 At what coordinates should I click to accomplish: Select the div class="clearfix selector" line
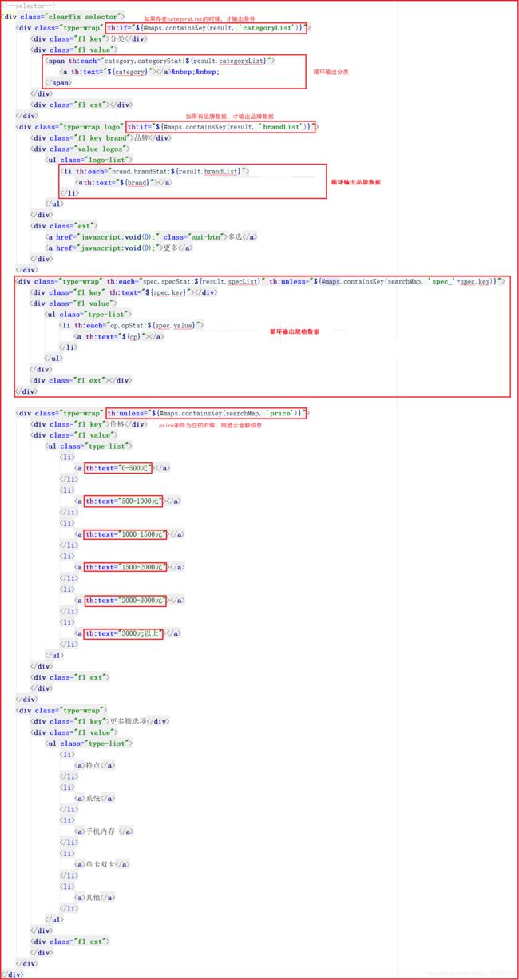pos(64,17)
